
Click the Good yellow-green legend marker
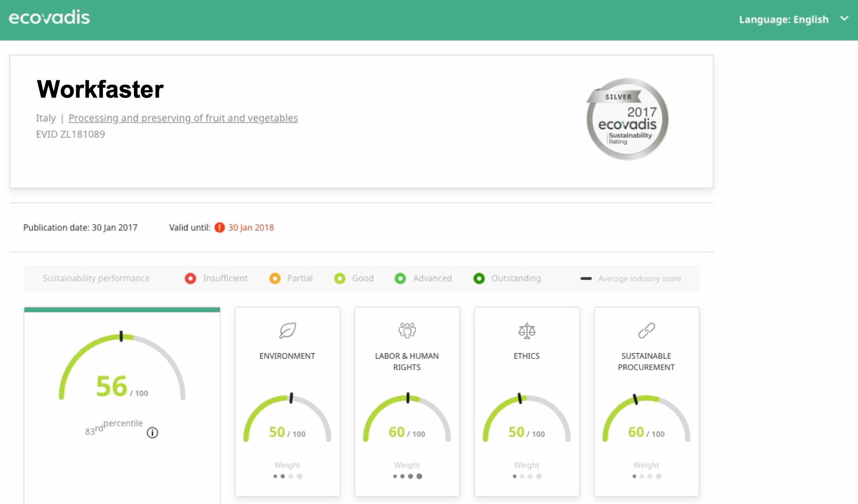(340, 278)
